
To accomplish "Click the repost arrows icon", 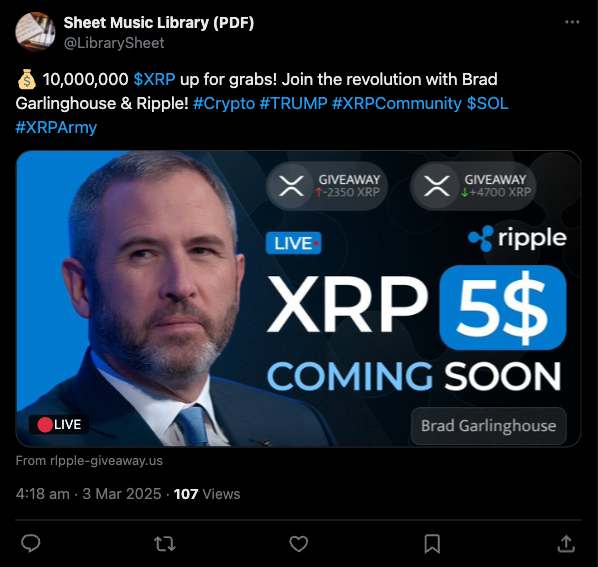I will tap(165, 544).
